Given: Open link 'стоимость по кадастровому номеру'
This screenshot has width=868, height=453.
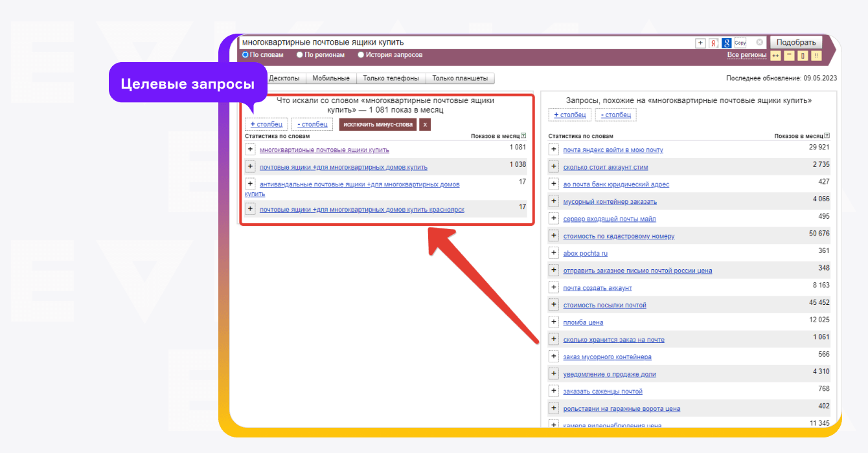Looking at the screenshot, I should [619, 236].
